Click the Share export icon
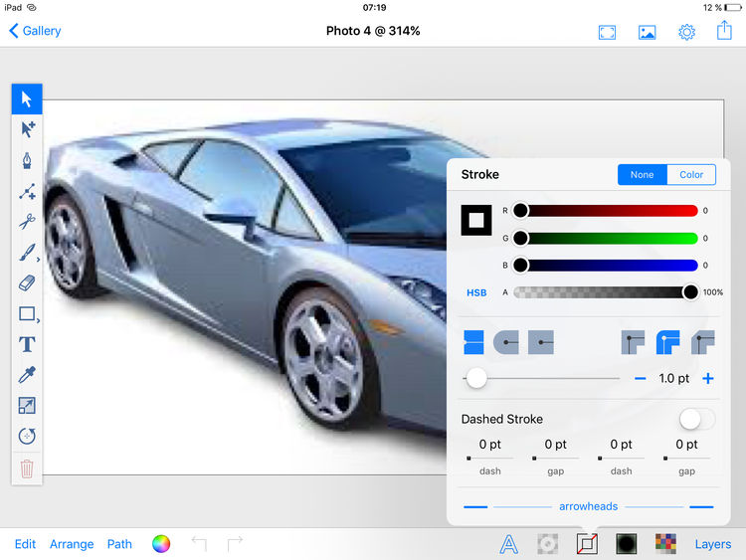 coord(723,32)
